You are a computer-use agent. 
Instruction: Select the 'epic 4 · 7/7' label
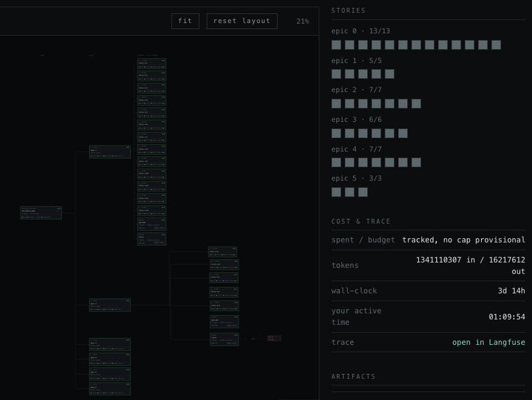357,149
